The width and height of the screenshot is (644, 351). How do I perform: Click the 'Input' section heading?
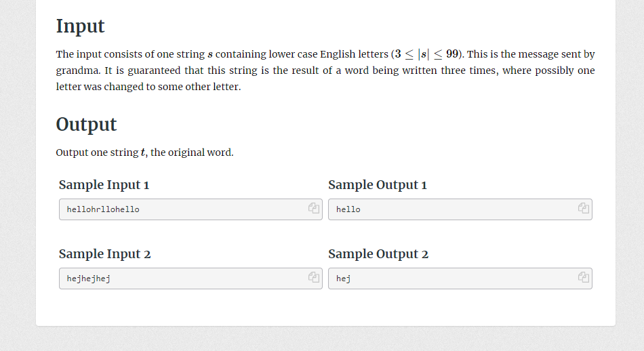[x=80, y=26]
